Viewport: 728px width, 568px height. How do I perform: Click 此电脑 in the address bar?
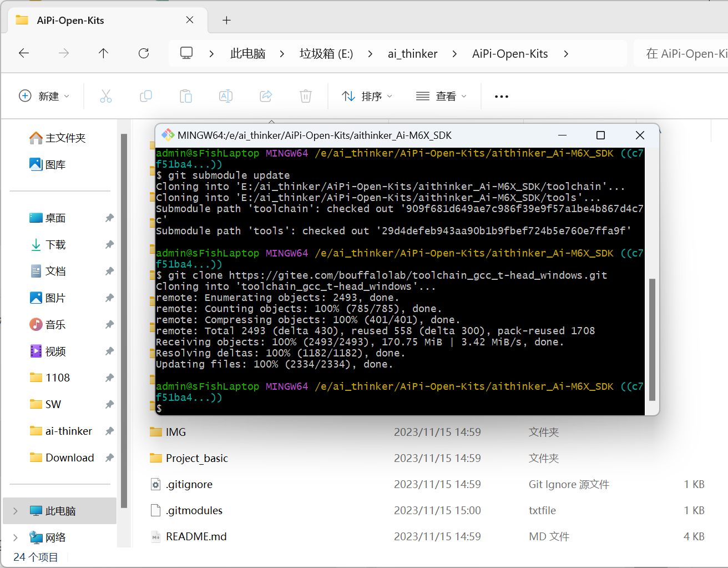pyautogui.click(x=248, y=54)
